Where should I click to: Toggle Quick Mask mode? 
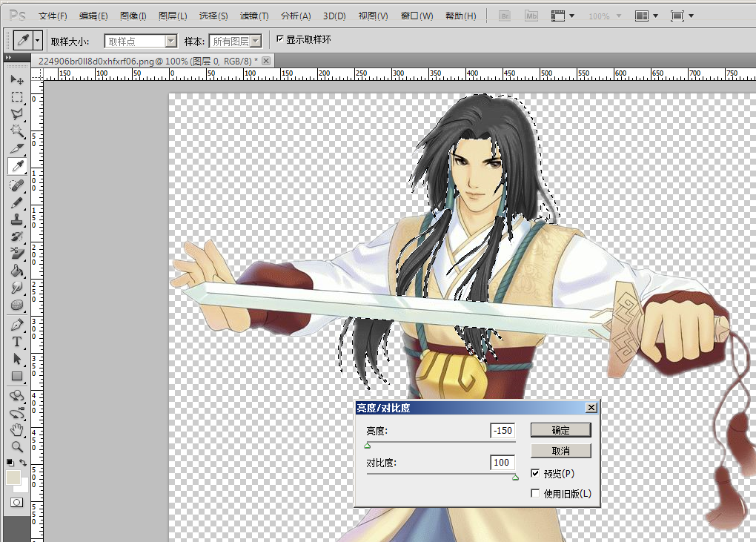point(17,503)
